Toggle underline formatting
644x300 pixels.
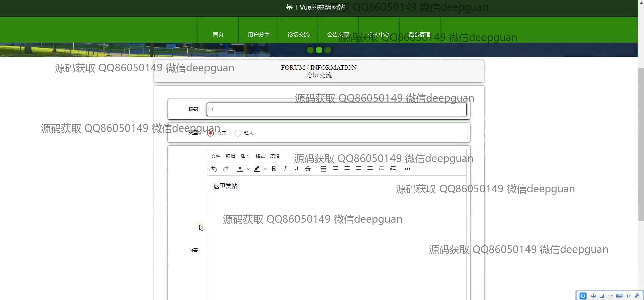296,169
